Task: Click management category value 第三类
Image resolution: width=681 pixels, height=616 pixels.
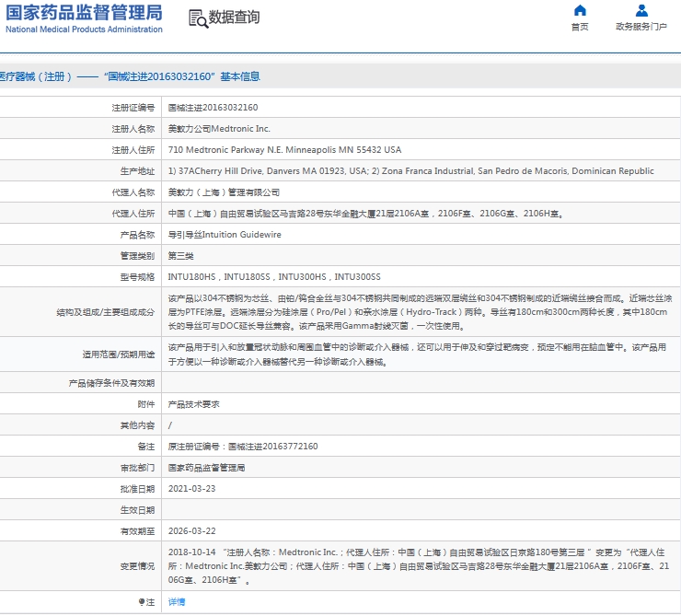Action: (180, 256)
